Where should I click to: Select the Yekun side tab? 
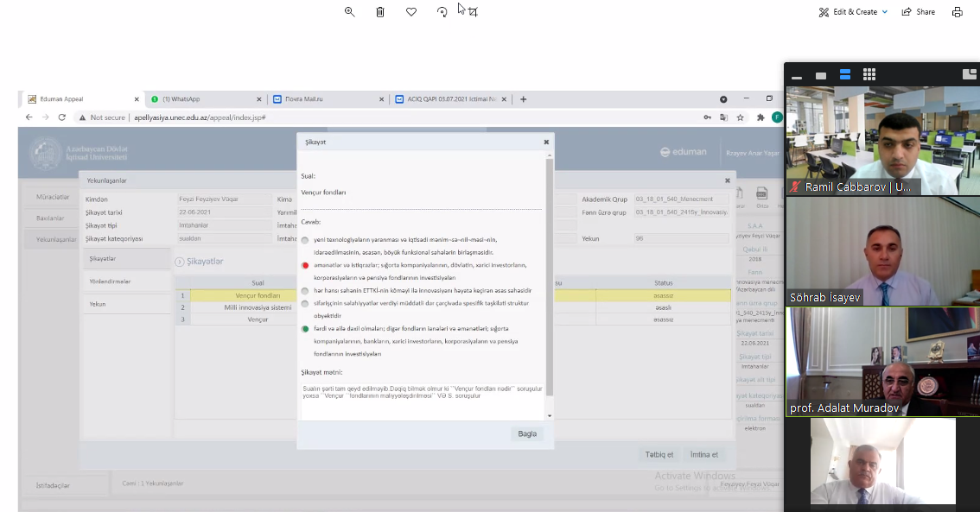pos(127,304)
